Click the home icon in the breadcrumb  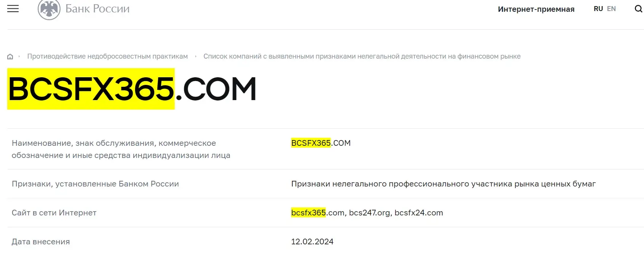pos(10,56)
